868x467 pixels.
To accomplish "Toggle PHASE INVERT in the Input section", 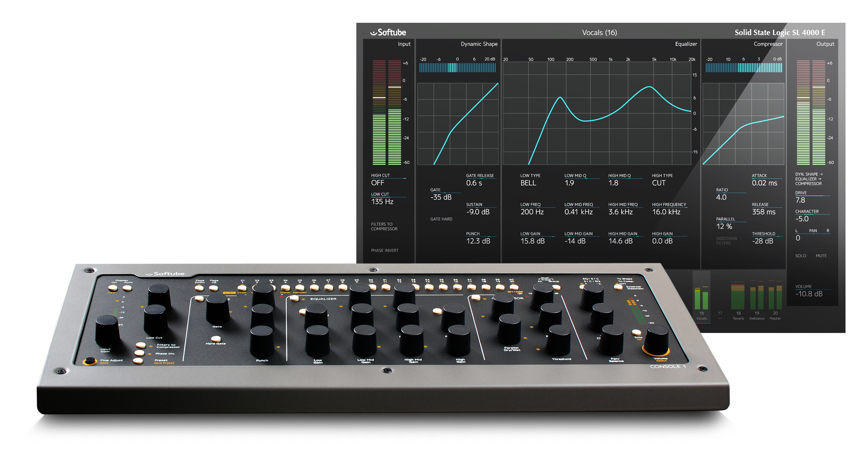I will (384, 250).
